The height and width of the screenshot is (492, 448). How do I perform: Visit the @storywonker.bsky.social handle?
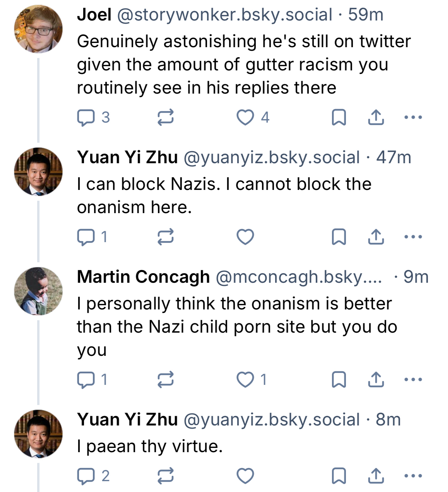pos(224,15)
